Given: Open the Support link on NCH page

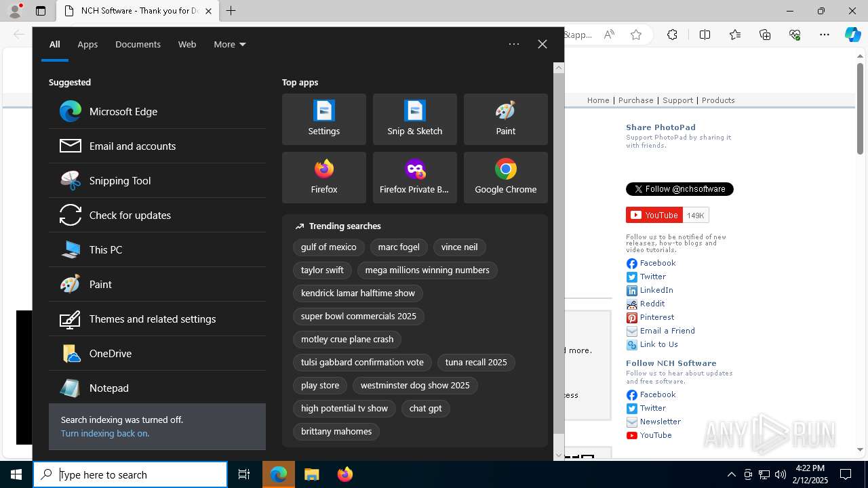Looking at the screenshot, I should (x=678, y=100).
